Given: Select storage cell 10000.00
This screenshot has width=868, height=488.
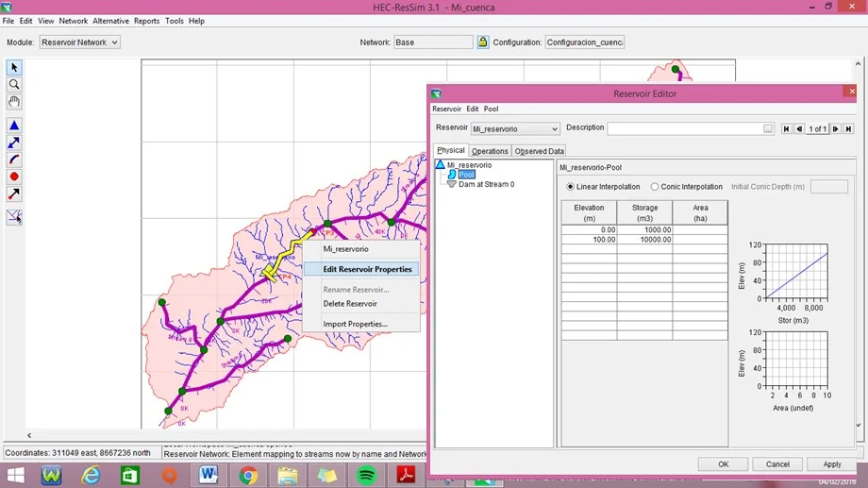Looking at the screenshot, I should click(644, 240).
